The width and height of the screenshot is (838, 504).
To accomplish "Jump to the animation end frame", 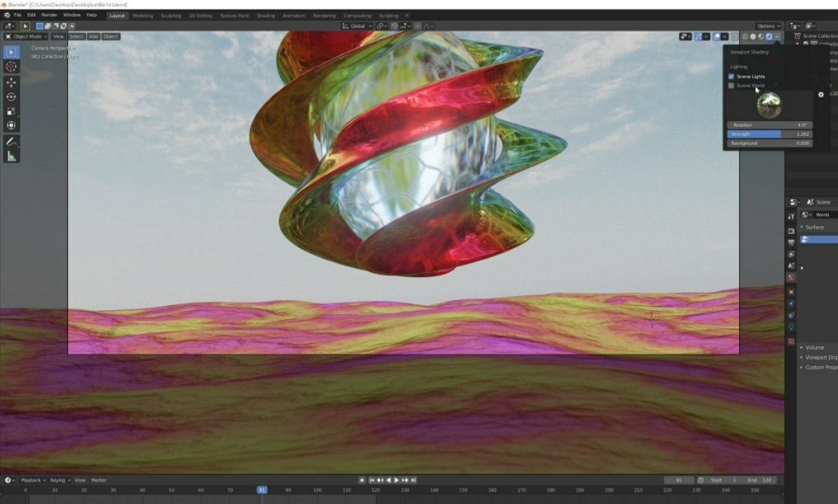I will point(413,480).
